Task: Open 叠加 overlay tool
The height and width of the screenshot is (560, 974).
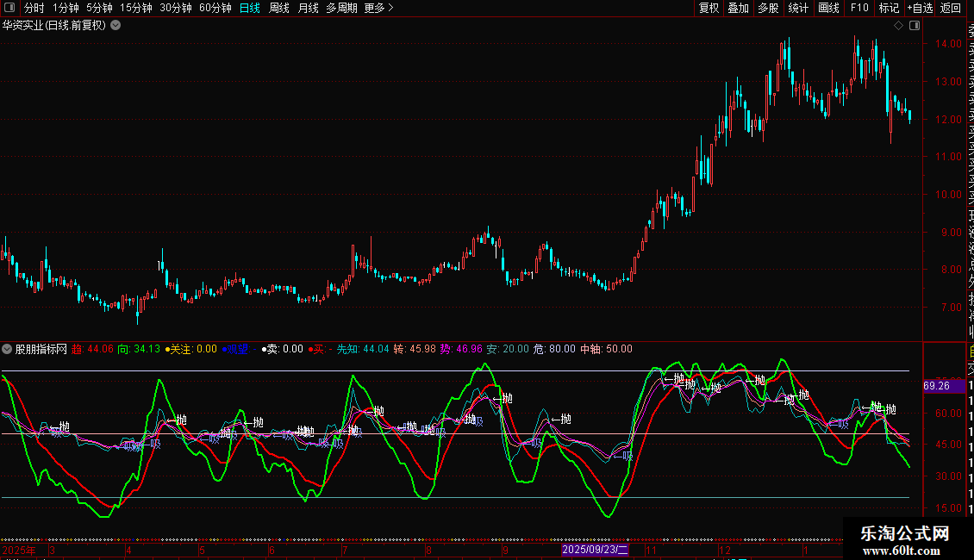Action: (x=738, y=9)
